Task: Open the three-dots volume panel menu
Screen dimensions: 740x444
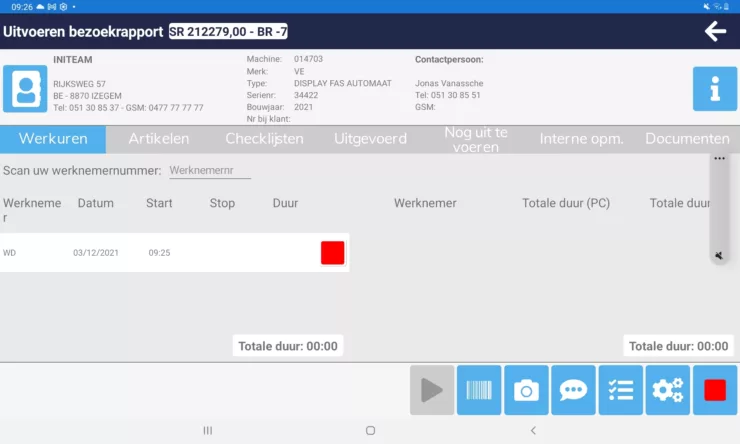Action: pyautogui.click(x=719, y=159)
